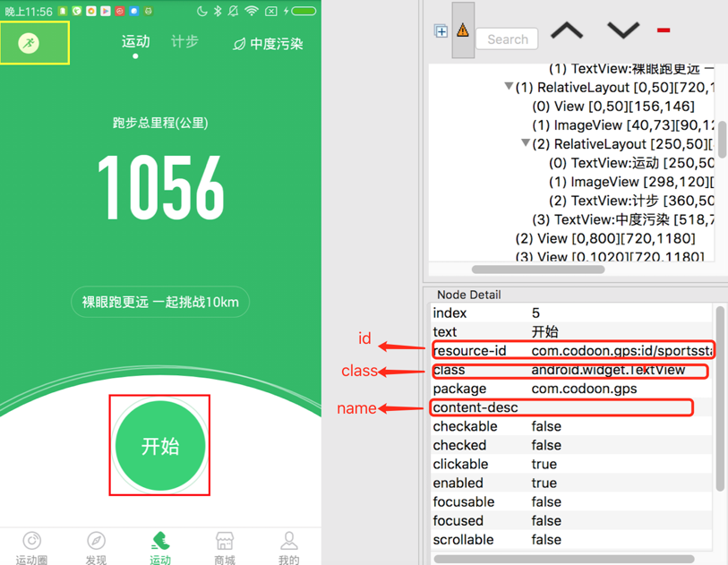Select the 运动 shoe tab in bottom bar
This screenshot has height=565, width=728.
(x=160, y=548)
